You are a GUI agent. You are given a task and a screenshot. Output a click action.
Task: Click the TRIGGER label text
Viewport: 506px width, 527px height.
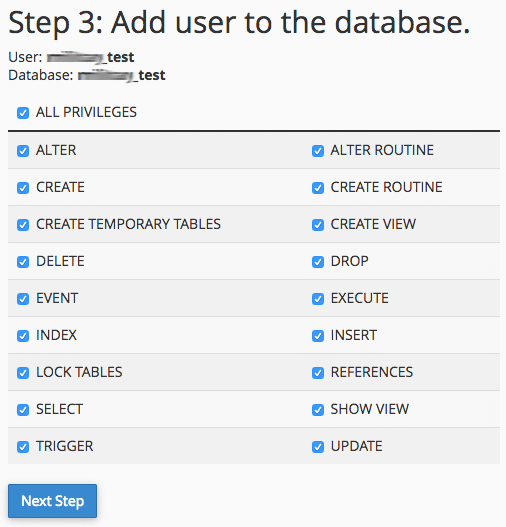tap(65, 446)
